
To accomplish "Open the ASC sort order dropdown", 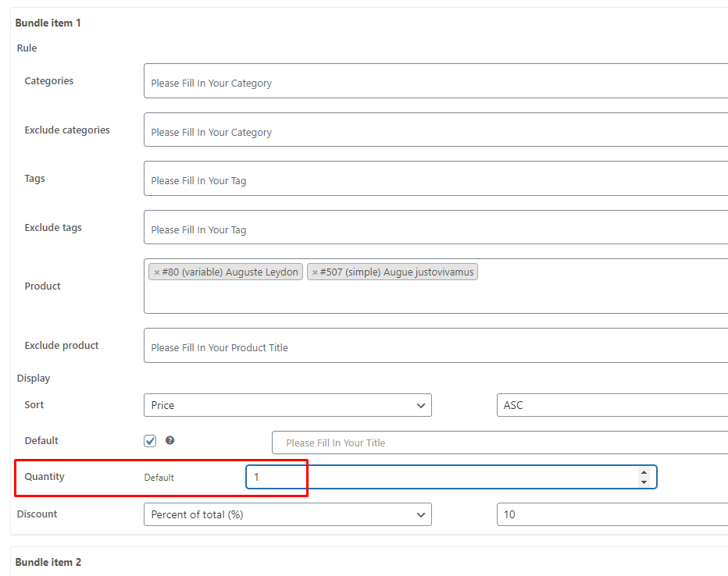I will pyautogui.click(x=612, y=405).
